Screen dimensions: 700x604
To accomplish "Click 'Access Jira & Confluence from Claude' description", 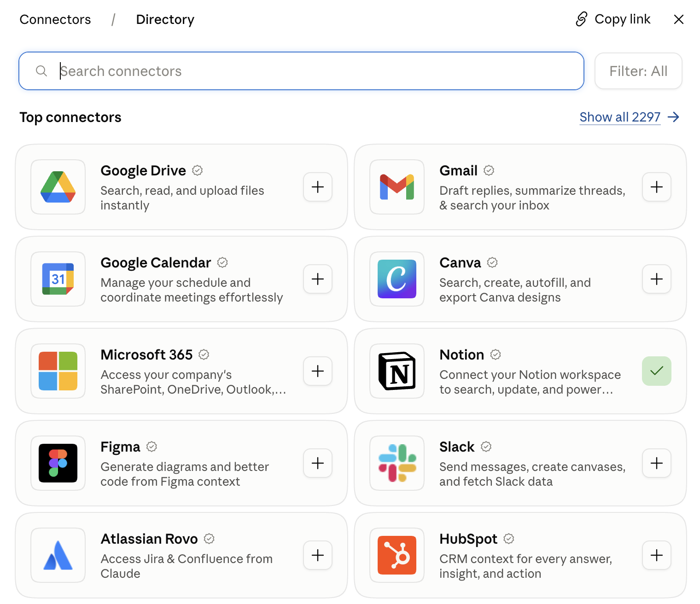I will pyautogui.click(x=187, y=566).
